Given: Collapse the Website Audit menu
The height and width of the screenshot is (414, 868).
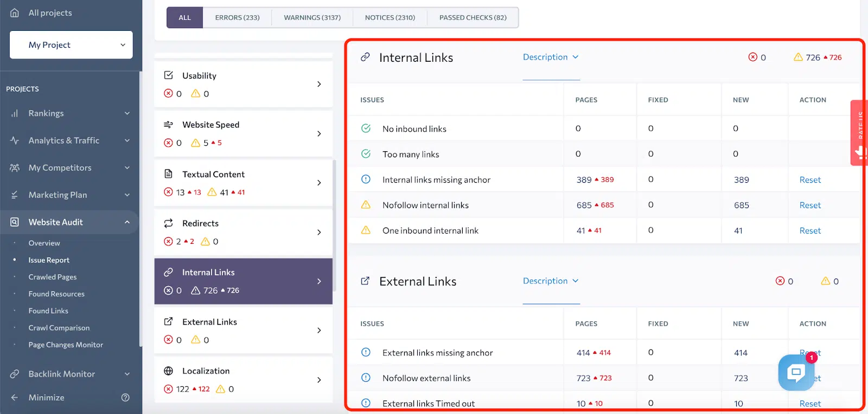Looking at the screenshot, I should pyautogui.click(x=127, y=222).
